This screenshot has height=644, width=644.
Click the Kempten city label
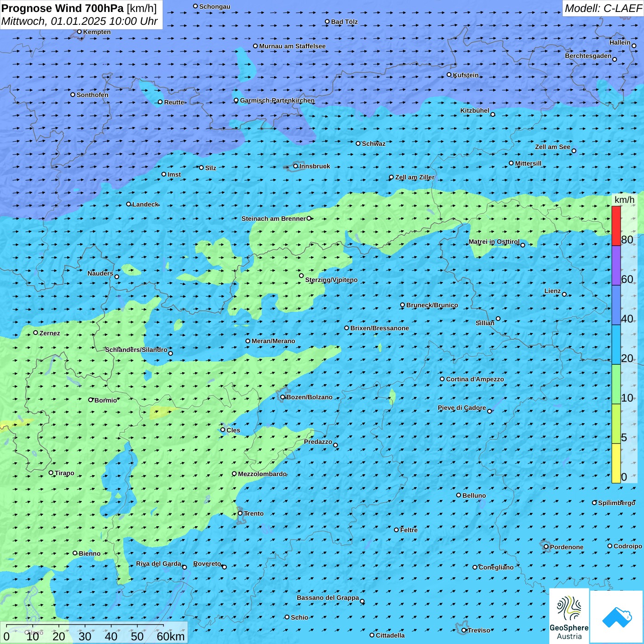point(97,32)
